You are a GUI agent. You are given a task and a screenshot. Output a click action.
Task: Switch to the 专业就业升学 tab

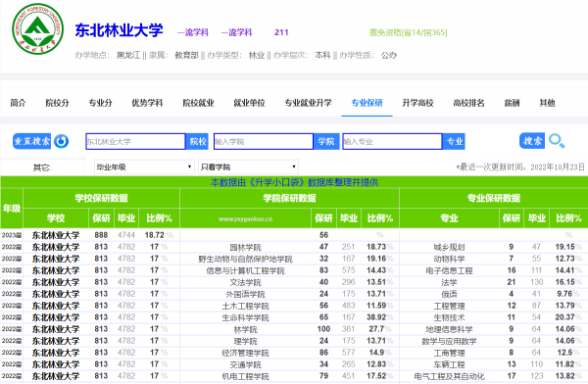click(x=308, y=103)
